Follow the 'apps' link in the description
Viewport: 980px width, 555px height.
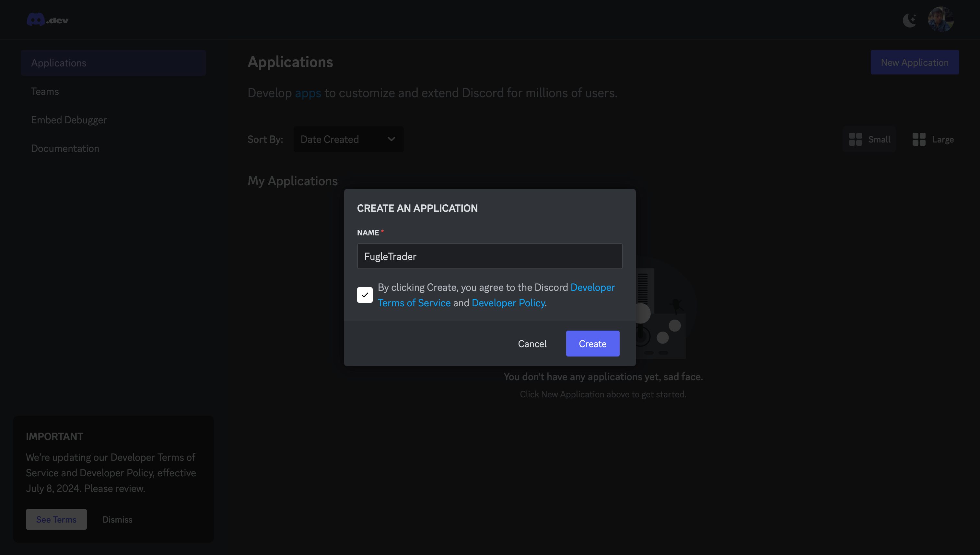pos(308,93)
